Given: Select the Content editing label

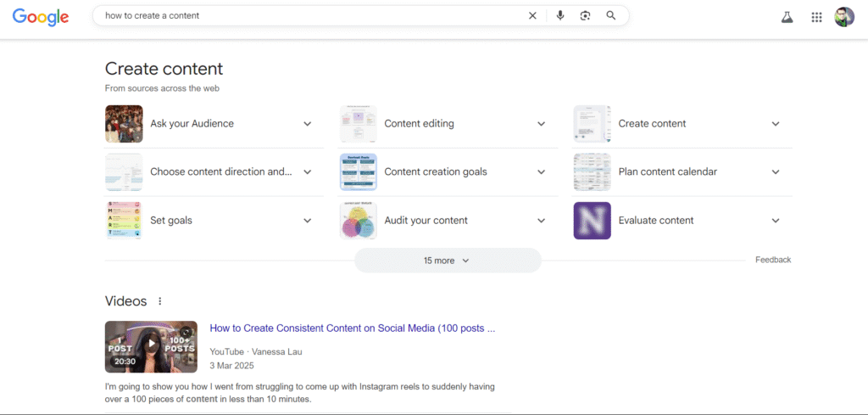Looking at the screenshot, I should [x=419, y=124].
